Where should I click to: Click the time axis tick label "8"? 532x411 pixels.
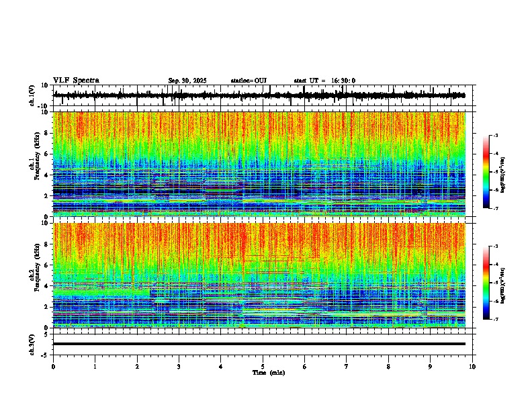[x=388, y=367]
